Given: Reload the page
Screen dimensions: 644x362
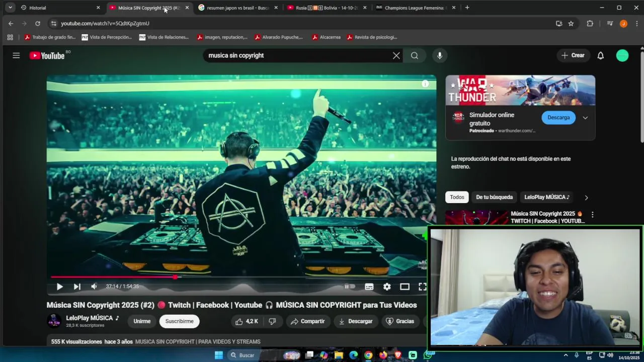Looking at the screenshot, I should coord(37,23).
